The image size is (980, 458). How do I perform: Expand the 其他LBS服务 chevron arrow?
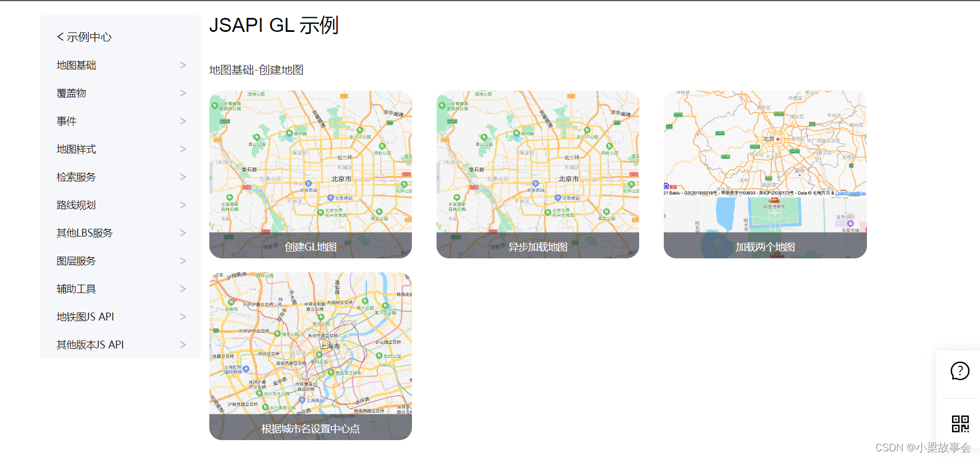[x=183, y=233]
